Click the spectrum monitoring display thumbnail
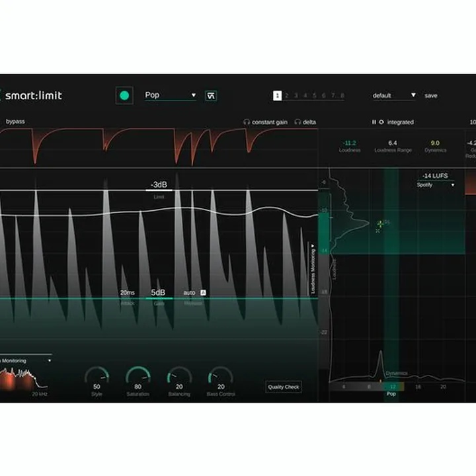Image resolution: width=476 pixels, height=476 pixels. coord(24,379)
